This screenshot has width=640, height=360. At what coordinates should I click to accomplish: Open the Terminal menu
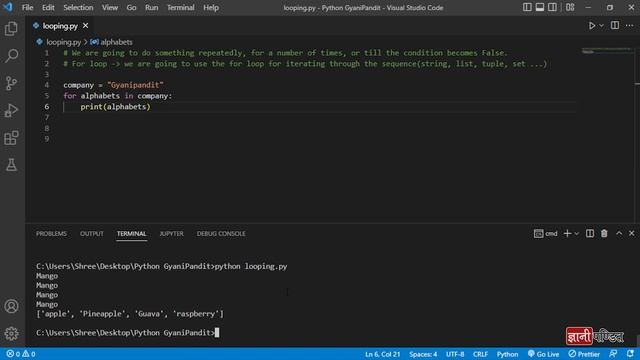pyautogui.click(x=180, y=7)
